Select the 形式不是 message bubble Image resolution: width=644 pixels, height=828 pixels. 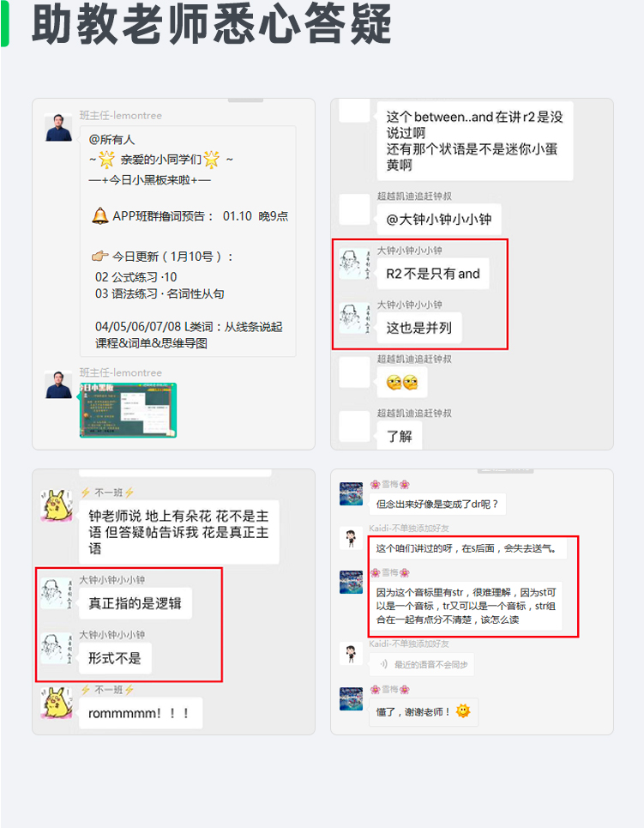[x=115, y=658]
